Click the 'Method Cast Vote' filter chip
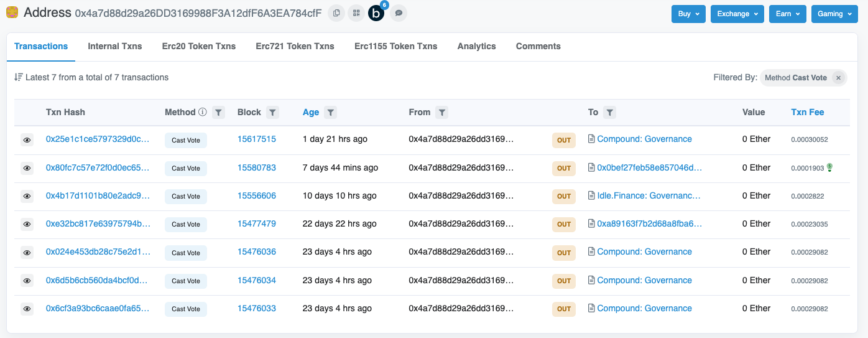Viewport: 868px width, 338px height. (x=803, y=78)
